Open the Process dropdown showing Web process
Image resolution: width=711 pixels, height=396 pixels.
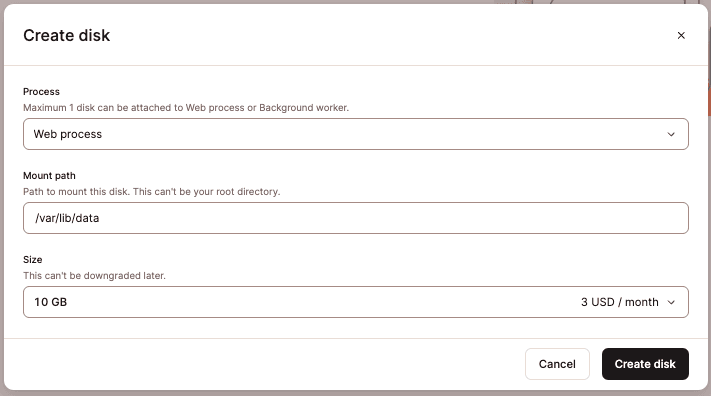point(356,134)
